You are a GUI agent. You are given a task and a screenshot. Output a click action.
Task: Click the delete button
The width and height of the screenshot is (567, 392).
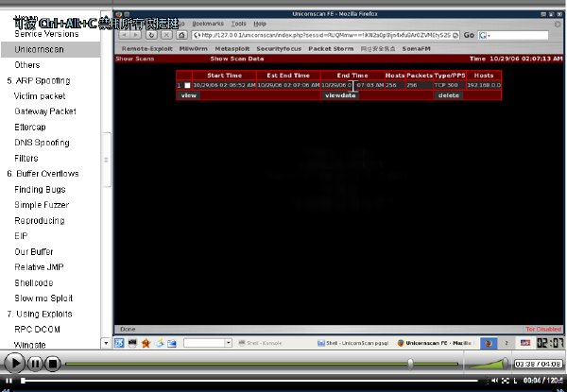[x=449, y=95]
